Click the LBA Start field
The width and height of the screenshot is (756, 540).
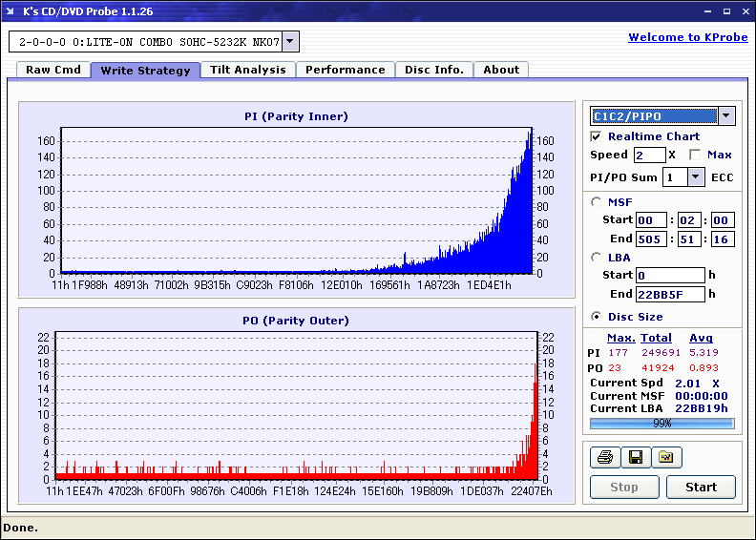pyautogui.click(x=670, y=275)
